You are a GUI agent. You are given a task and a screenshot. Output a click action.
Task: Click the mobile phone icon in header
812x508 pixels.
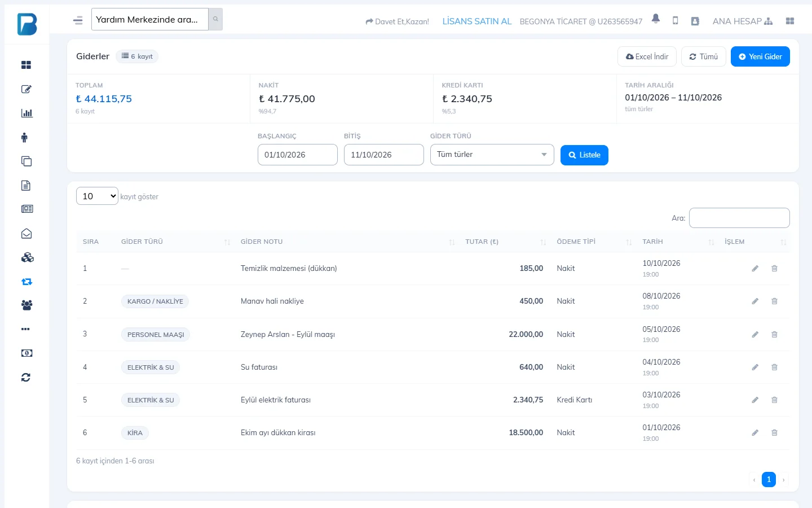click(x=675, y=21)
